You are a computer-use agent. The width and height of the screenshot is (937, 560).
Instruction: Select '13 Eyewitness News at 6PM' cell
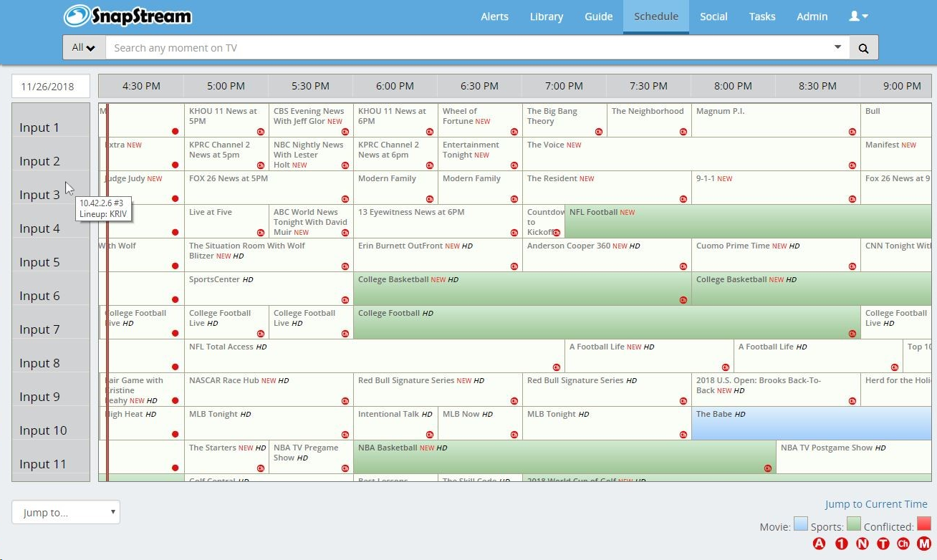tap(438, 221)
